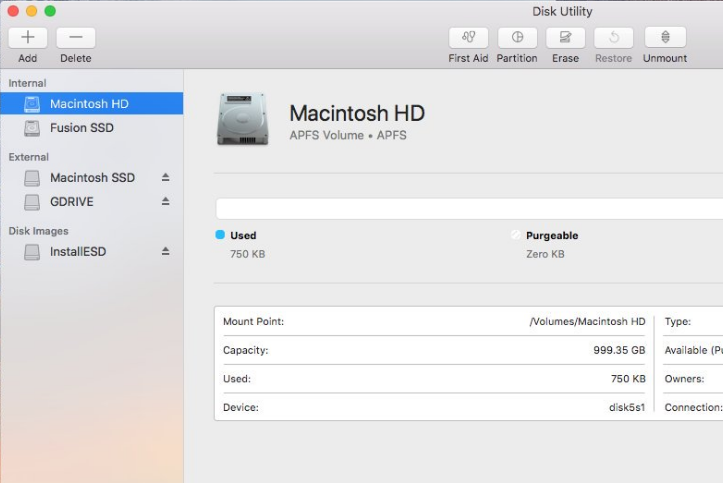Click the Macintosh HD volume title
Viewport: 723px width, 483px height.
coord(357,113)
